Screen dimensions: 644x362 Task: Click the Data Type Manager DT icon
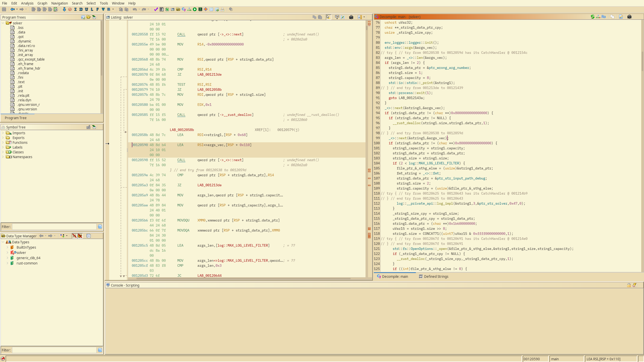pyautogui.click(x=178, y=9)
